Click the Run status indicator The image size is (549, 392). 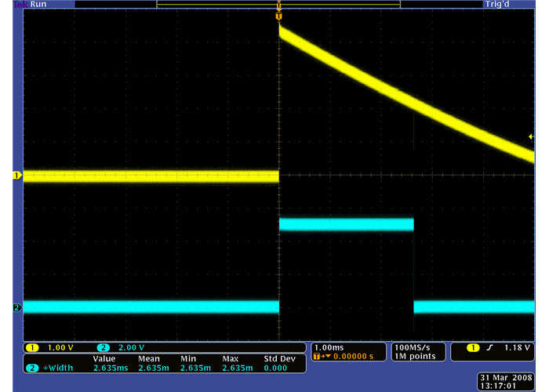[x=38, y=4]
